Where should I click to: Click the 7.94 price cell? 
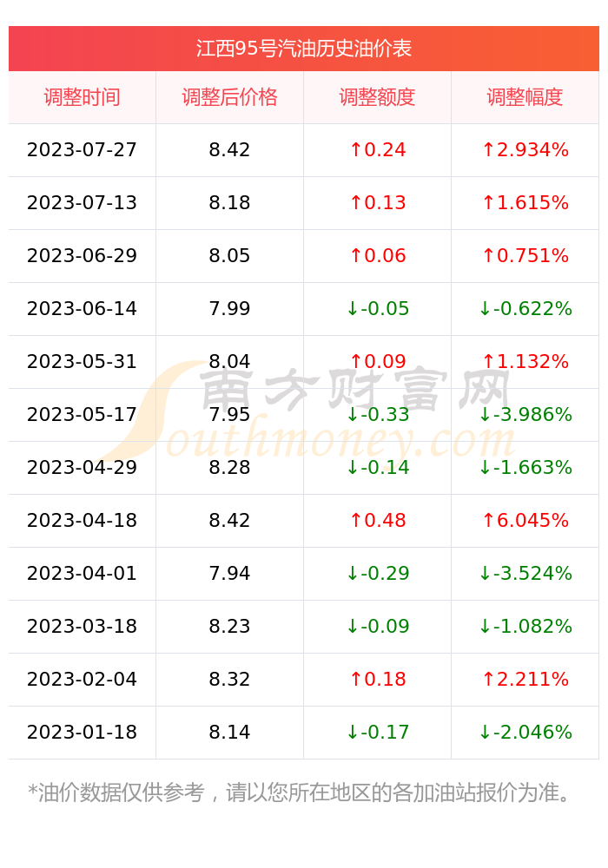coord(229,574)
